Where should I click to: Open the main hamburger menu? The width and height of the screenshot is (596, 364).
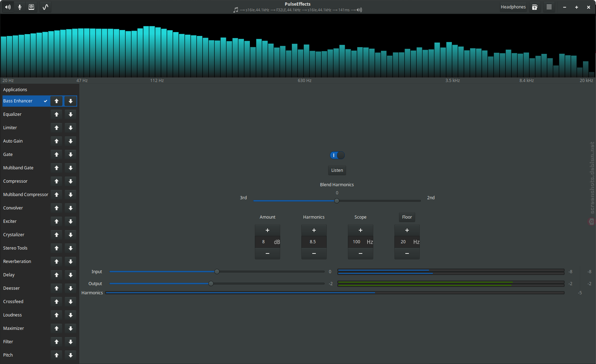(x=549, y=7)
